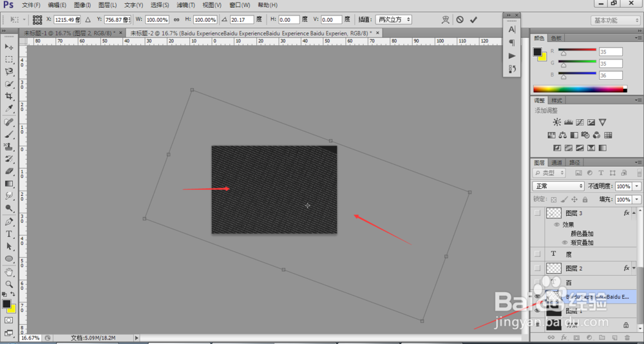Screen dimensions: 644x344
Task: Delete layer with the trash icon
Action: tap(627, 337)
